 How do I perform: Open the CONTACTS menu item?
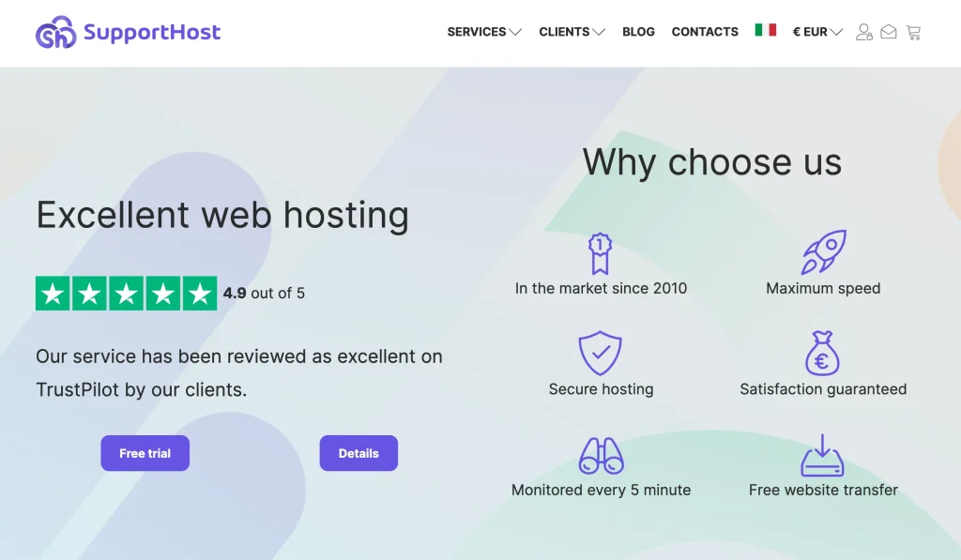pos(705,32)
